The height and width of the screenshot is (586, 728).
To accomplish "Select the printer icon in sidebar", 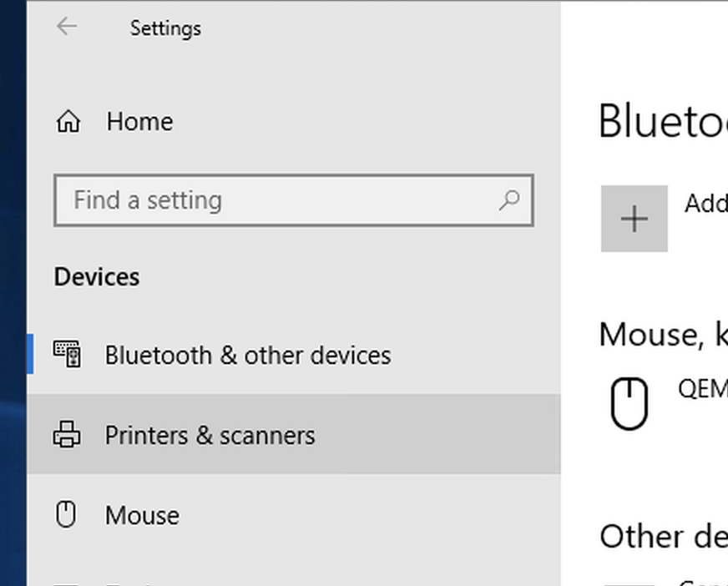I will (67, 435).
